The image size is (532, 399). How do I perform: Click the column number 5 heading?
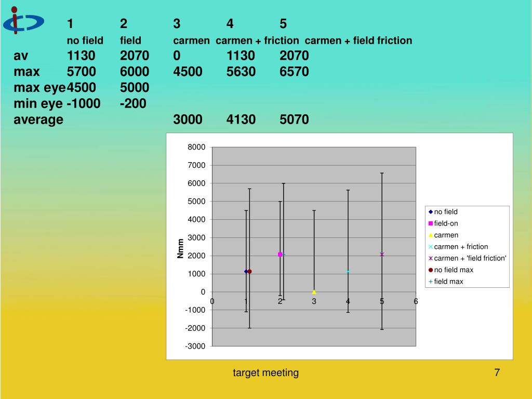pyautogui.click(x=283, y=24)
